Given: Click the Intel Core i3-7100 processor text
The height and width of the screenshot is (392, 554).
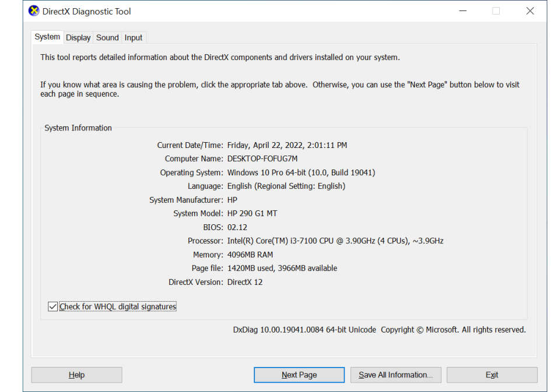Looking at the screenshot, I should tap(335, 241).
